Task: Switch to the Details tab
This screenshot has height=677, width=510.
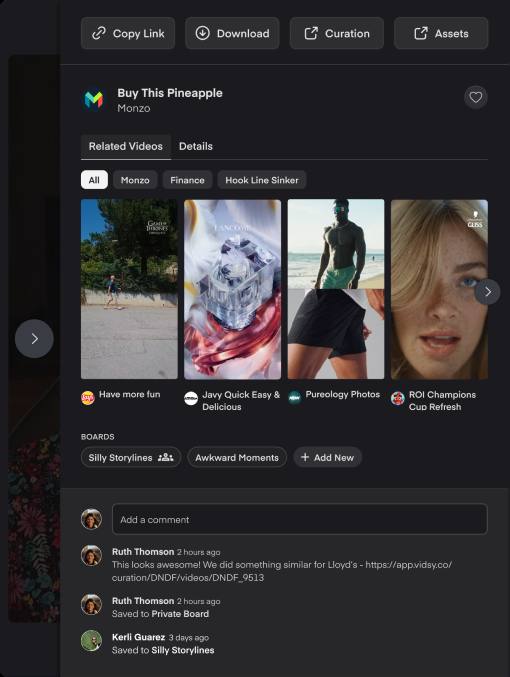Action: (x=196, y=146)
